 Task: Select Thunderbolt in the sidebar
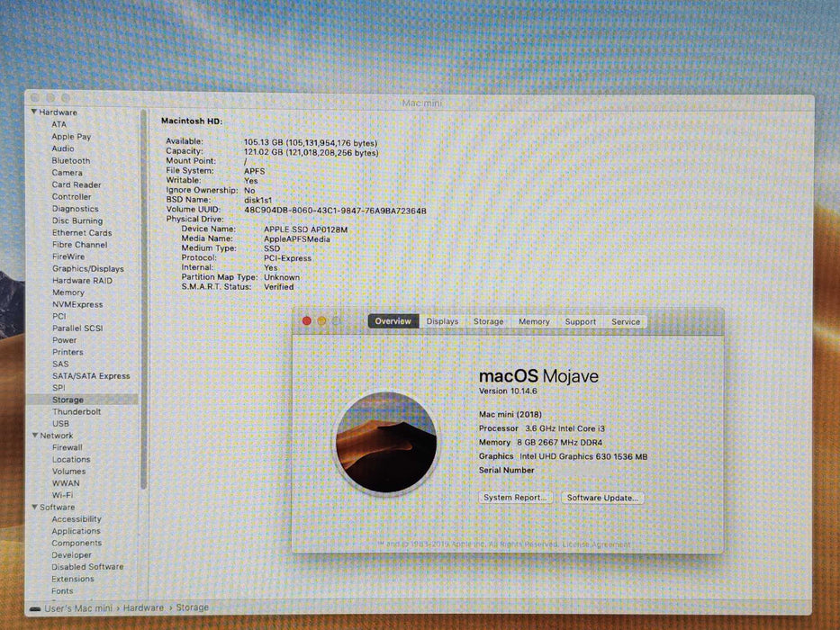[76, 411]
